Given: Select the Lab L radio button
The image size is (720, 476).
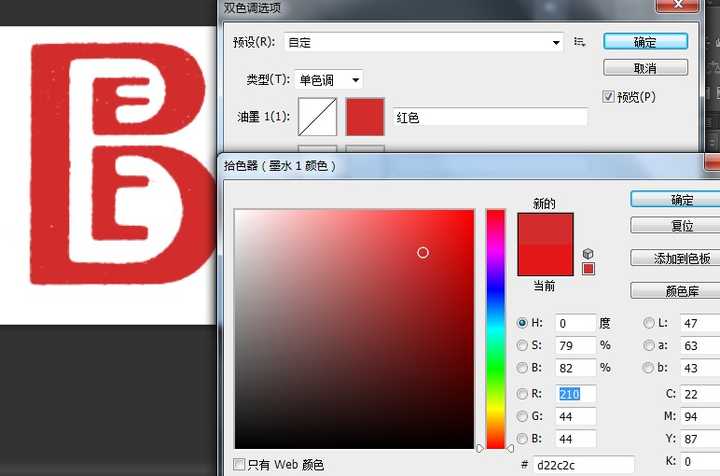Looking at the screenshot, I should tap(648, 323).
